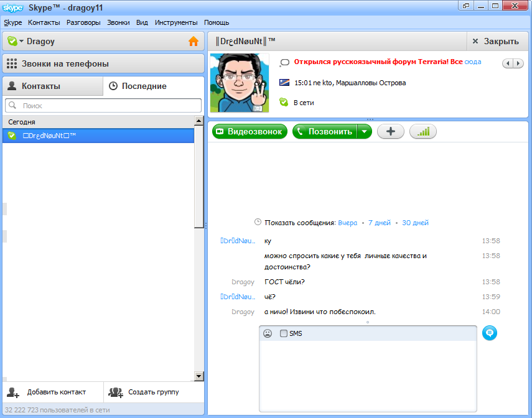Click the online users count in status bar
532x418 pixels.
(x=57, y=410)
